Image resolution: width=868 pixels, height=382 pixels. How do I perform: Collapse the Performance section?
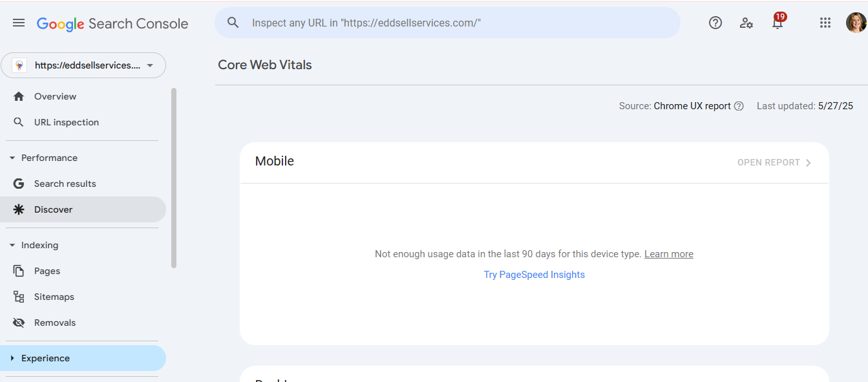coord(12,158)
